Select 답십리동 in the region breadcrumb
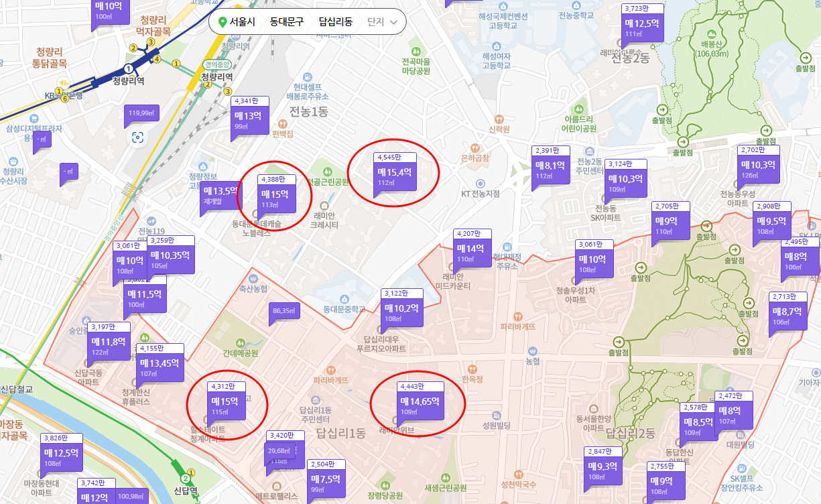 tap(335, 21)
